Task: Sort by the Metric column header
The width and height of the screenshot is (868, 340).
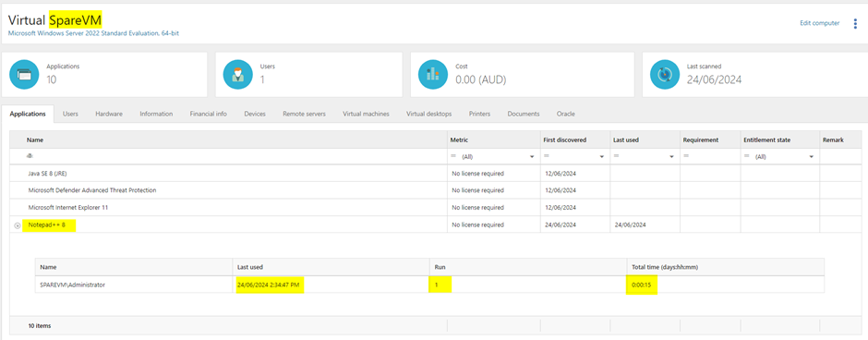Action: (x=460, y=140)
